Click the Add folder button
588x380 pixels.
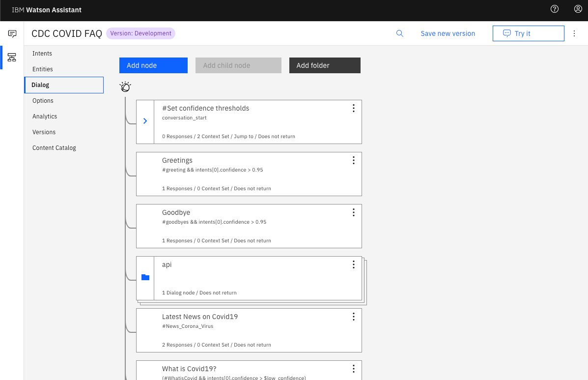click(x=325, y=65)
